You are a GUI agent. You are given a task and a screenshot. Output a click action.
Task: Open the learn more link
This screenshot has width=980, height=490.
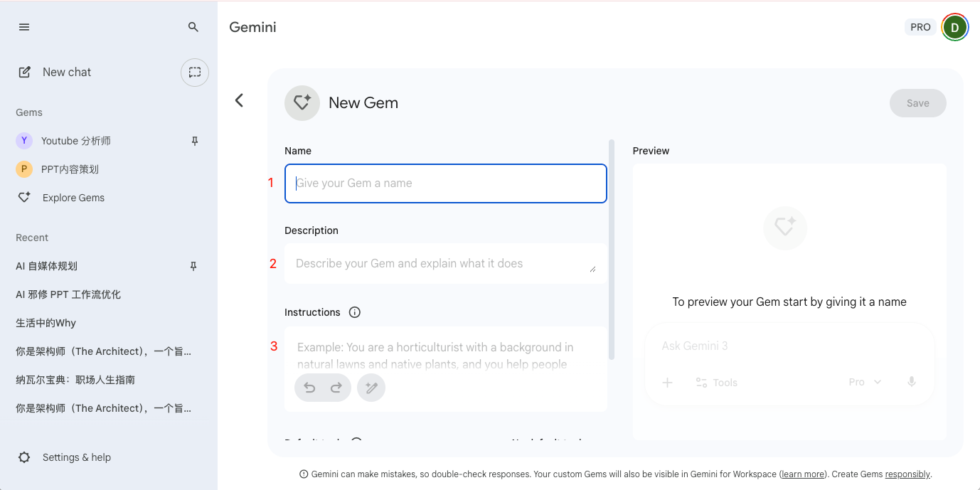pos(803,474)
